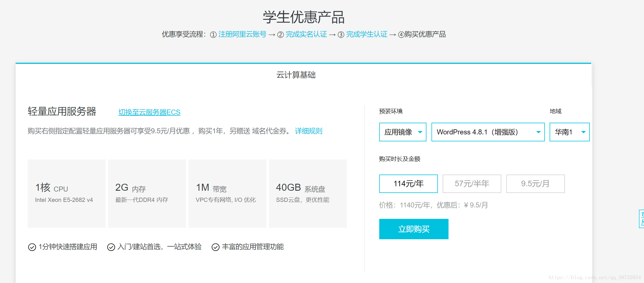Click the 1核 CPU spec card
Screen dimensions: 644x283
click(66, 193)
